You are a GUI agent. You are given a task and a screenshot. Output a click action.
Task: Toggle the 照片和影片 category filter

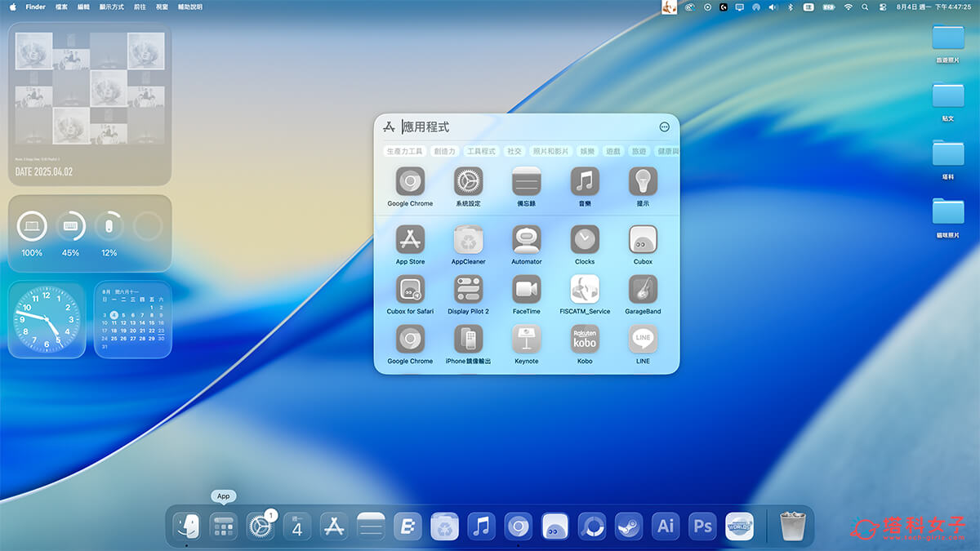(x=550, y=151)
